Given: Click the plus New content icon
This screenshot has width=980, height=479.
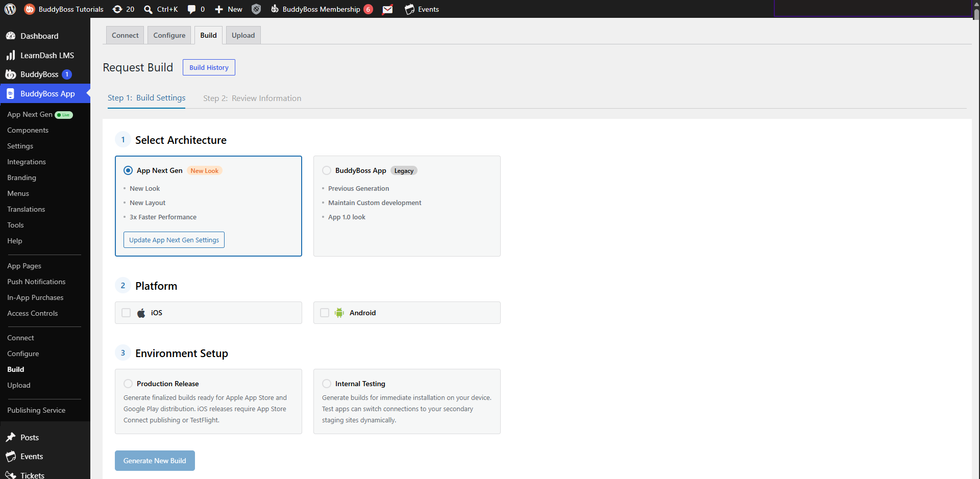Looking at the screenshot, I should tap(219, 9).
